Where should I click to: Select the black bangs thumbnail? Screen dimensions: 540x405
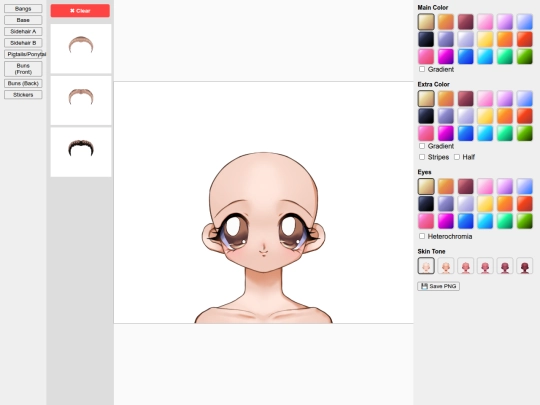tap(81, 152)
